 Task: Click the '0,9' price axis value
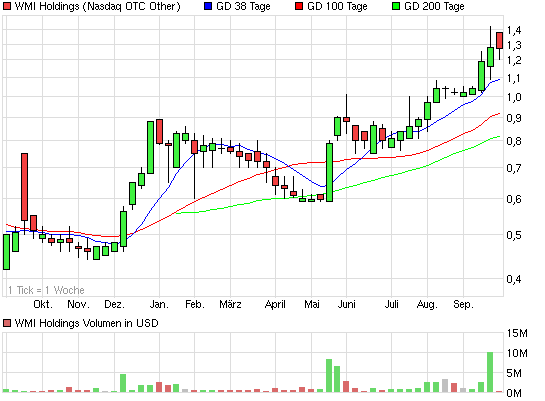coord(514,118)
